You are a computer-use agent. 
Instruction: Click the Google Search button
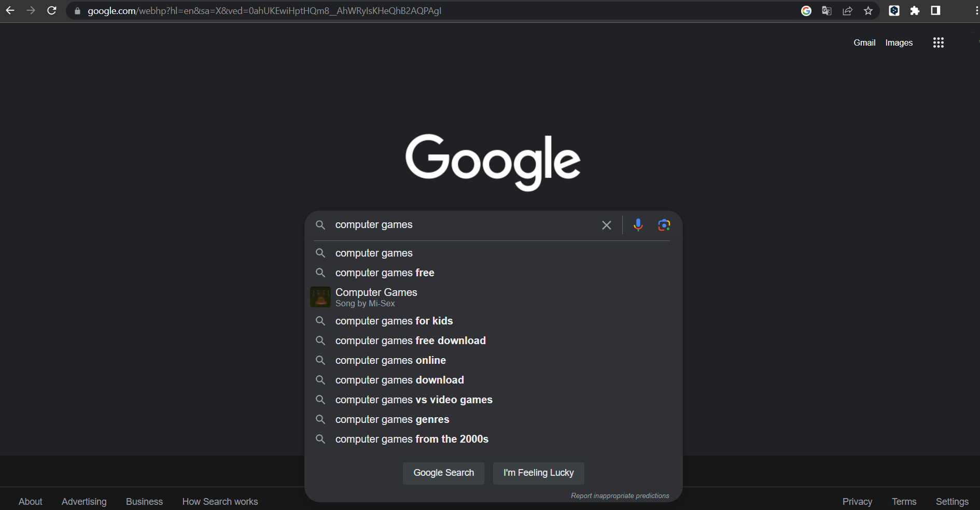coord(444,473)
